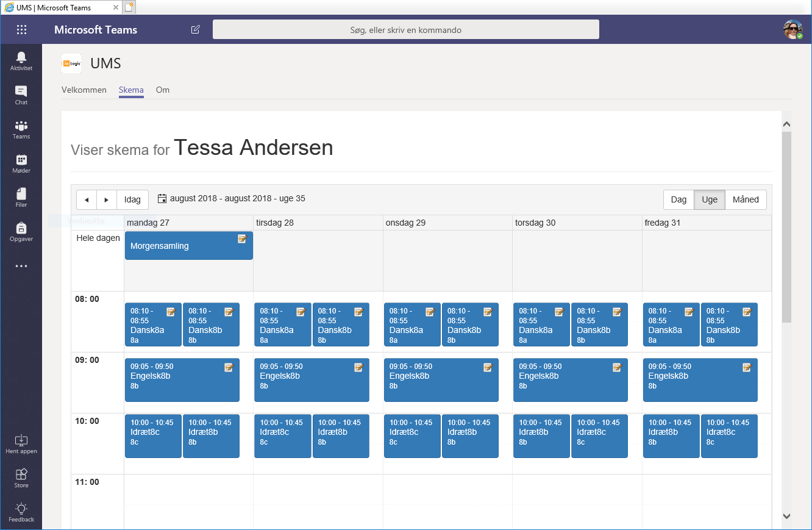Select the torsdag 30 column header
The width and height of the screenshot is (812, 530).
tap(577, 223)
